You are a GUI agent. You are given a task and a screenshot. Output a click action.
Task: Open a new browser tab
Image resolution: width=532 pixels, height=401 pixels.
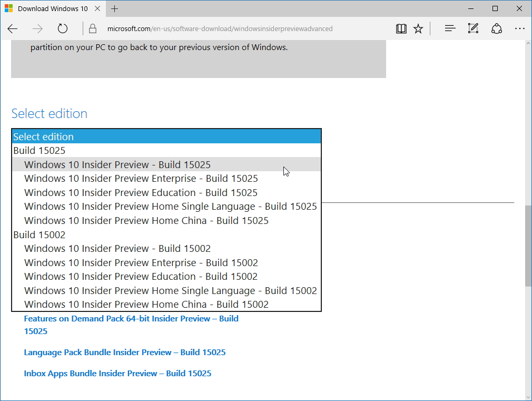point(115,8)
